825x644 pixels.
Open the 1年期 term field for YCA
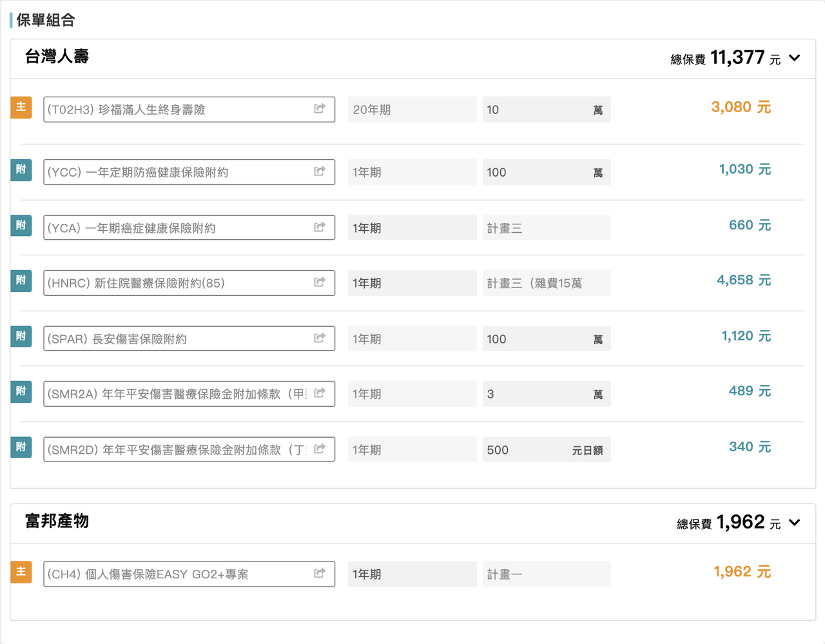click(x=412, y=228)
